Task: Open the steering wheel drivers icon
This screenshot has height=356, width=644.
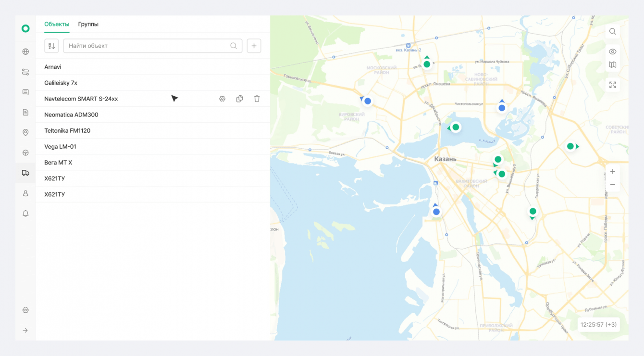Action: point(25,153)
